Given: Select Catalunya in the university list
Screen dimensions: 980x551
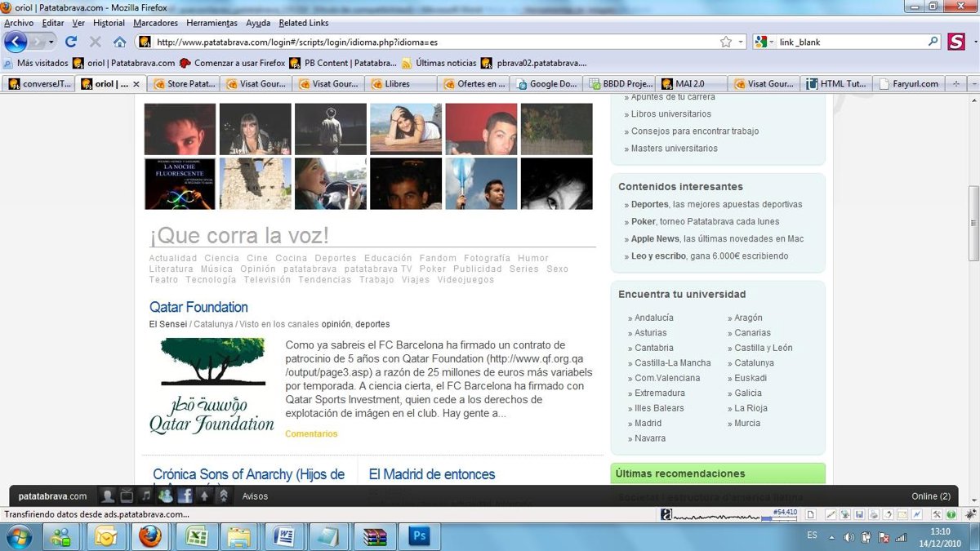Looking at the screenshot, I should pyautogui.click(x=753, y=362).
